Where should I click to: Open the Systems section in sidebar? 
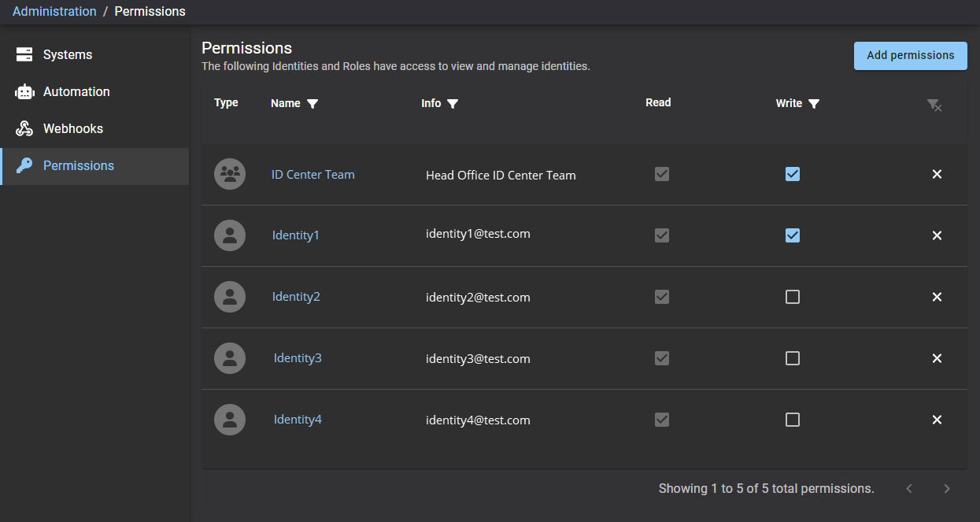pyautogui.click(x=68, y=55)
